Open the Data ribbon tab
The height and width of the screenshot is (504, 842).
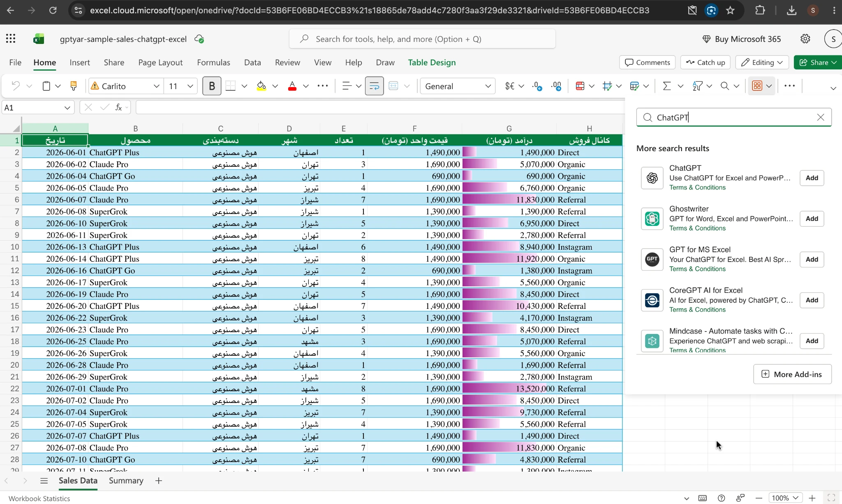pos(252,62)
